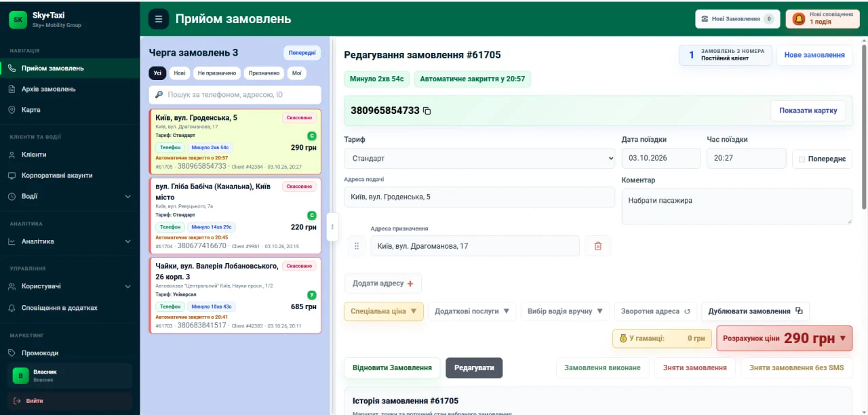The image size is (868, 415).
Task: Open the Спеціальна ціна dropdown
Action: click(x=384, y=311)
